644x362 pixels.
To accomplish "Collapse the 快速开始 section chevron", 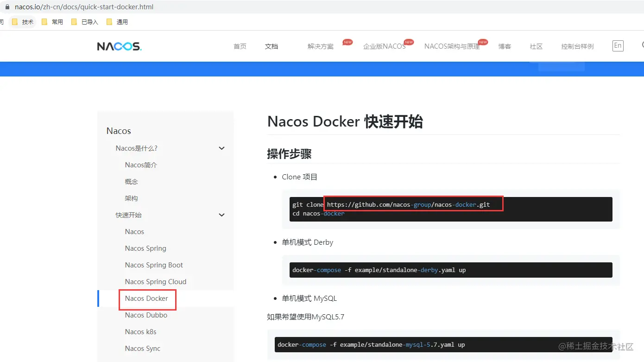I will 221,215.
